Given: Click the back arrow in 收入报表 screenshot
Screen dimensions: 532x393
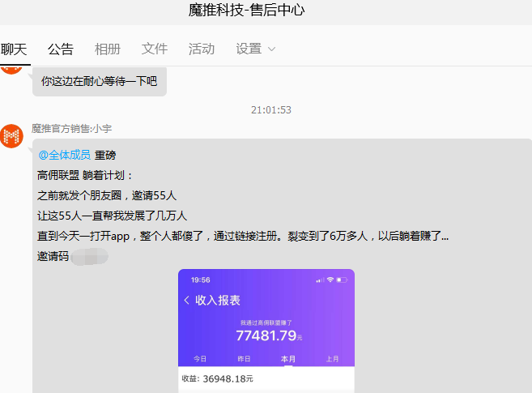Looking at the screenshot, I should (186, 300).
